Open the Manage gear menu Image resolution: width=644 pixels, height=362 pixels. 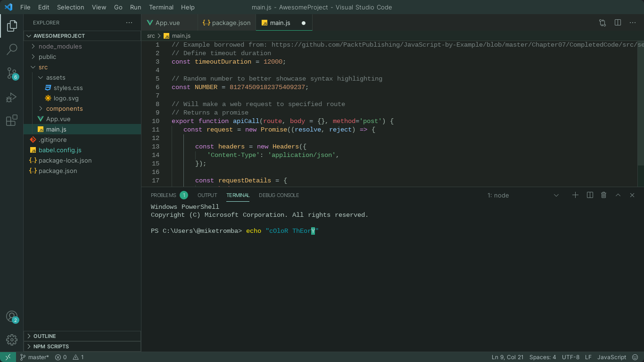[12, 339]
